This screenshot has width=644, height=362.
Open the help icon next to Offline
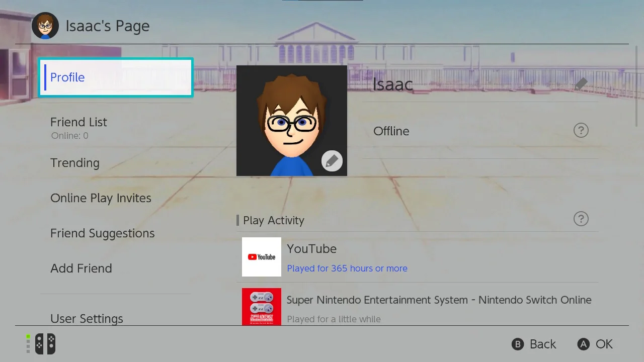[x=581, y=131]
